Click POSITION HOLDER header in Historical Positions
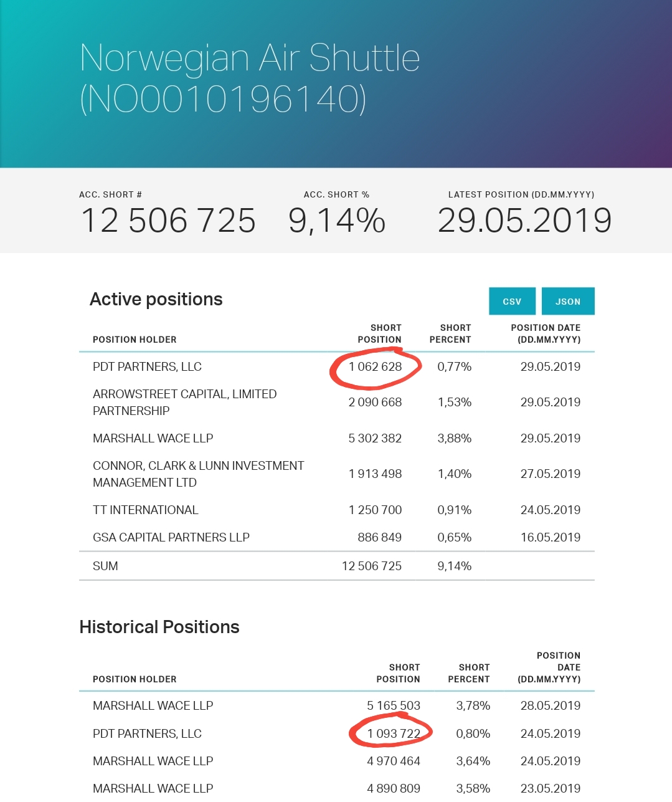This screenshot has height=802, width=672. (135, 679)
